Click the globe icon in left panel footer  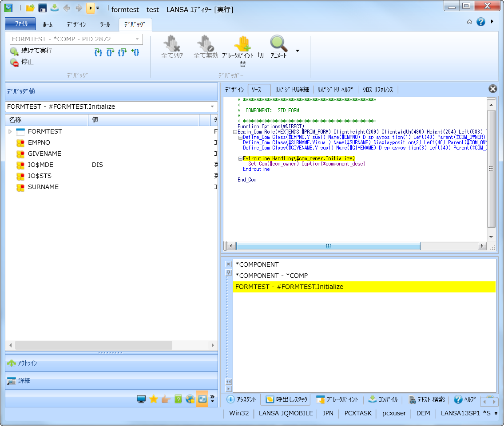190,399
